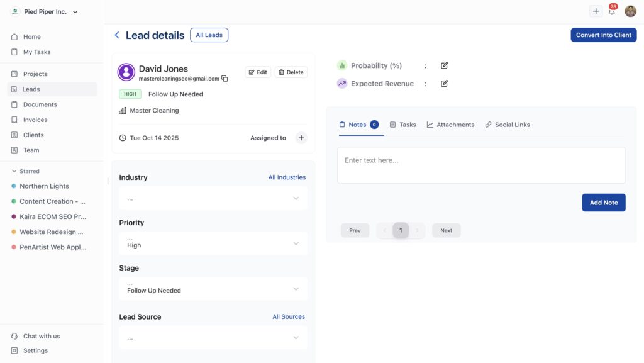Click the plus icon in top bar

point(596,11)
